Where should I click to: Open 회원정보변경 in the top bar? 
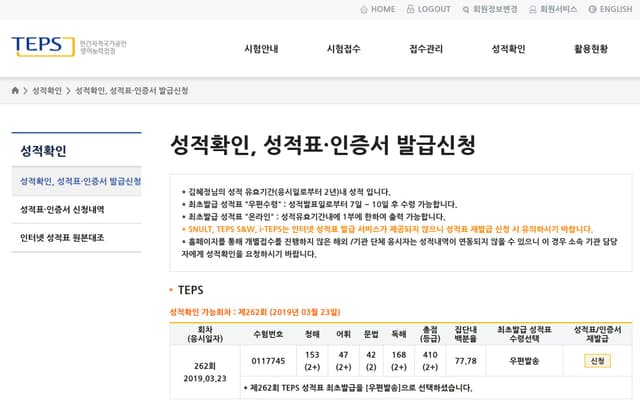pyautogui.click(x=490, y=9)
